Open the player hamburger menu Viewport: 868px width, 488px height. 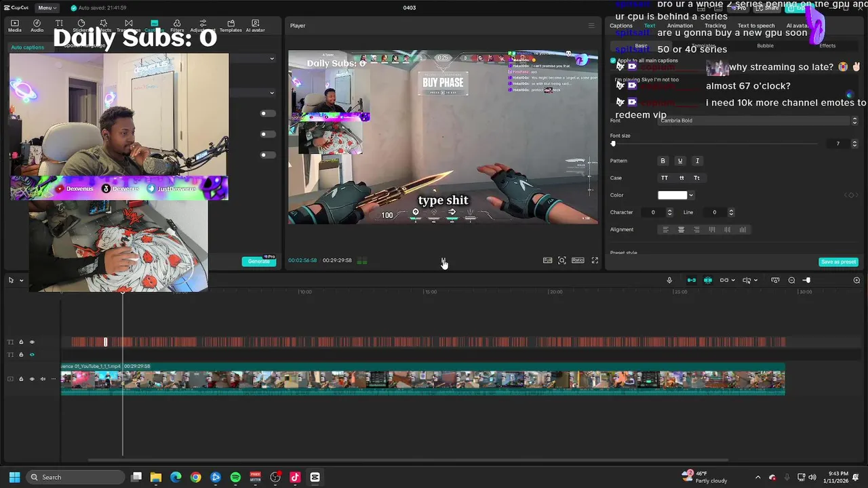(591, 26)
